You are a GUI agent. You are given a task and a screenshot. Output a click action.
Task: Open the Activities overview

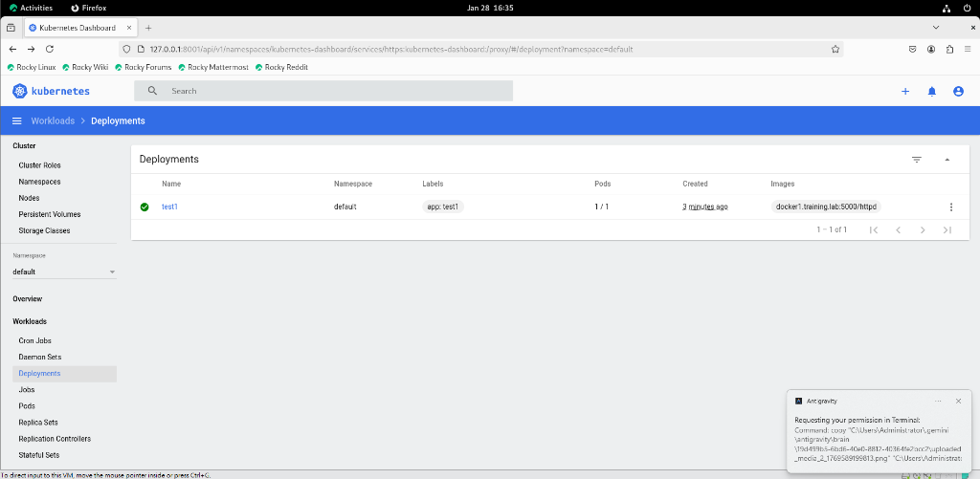pyautogui.click(x=32, y=8)
